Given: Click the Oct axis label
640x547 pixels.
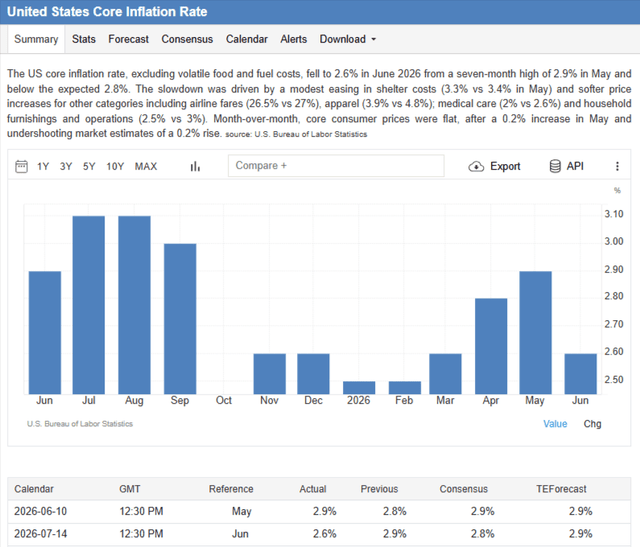Looking at the screenshot, I should (224, 400).
